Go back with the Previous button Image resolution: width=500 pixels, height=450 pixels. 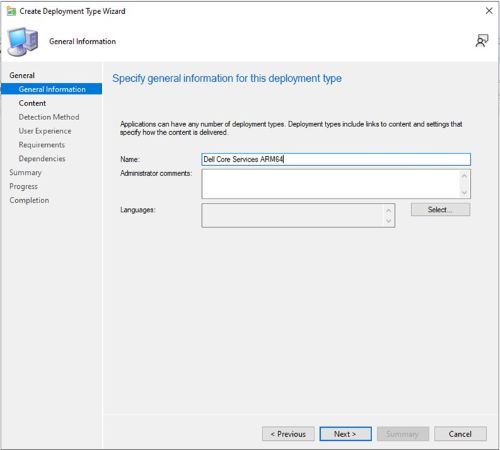tap(288, 434)
